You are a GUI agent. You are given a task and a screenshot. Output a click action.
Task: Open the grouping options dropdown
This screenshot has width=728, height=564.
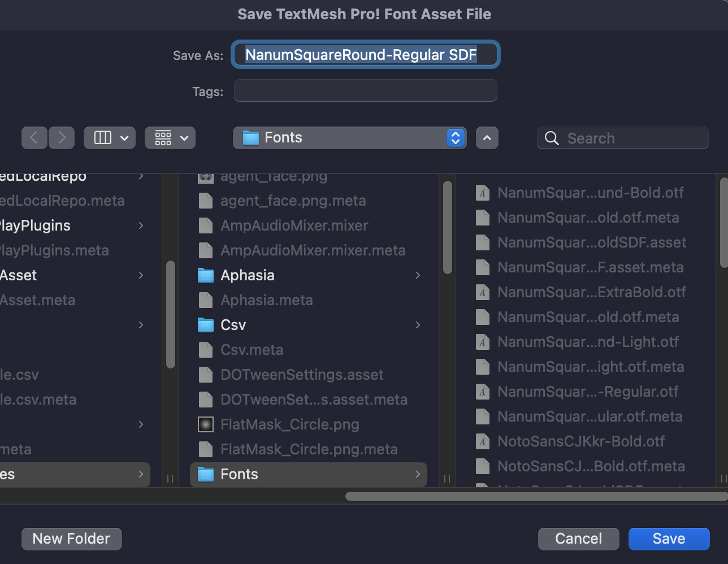tap(170, 138)
